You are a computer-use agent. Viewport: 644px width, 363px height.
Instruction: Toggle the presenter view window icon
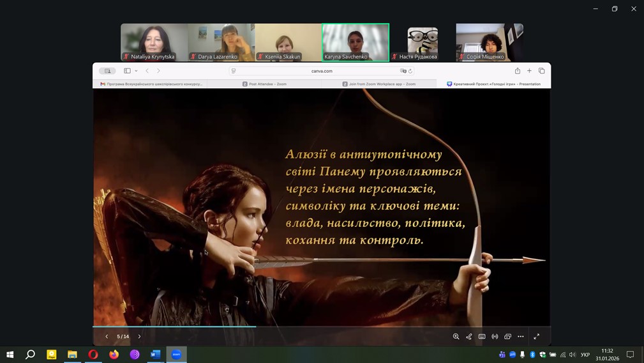coord(507,336)
